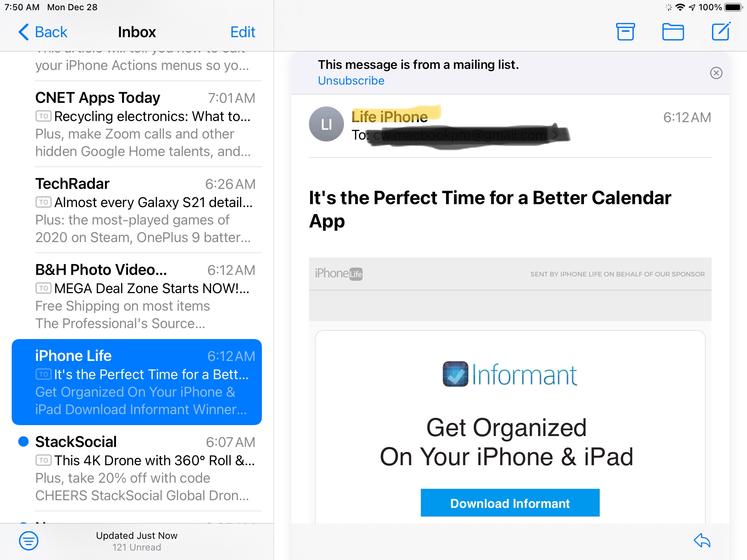Image resolution: width=747 pixels, height=560 pixels.
Task: Tap the Life iPhone sender name
Action: tap(390, 117)
